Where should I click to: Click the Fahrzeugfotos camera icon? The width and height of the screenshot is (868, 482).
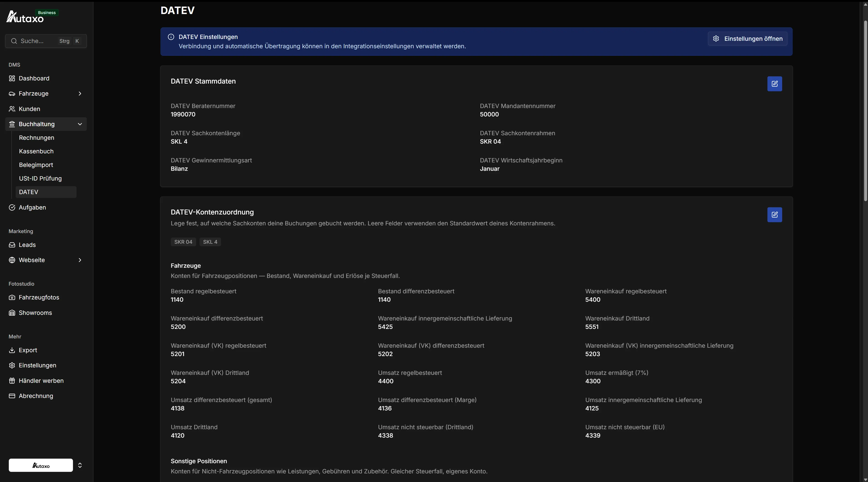click(12, 297)
